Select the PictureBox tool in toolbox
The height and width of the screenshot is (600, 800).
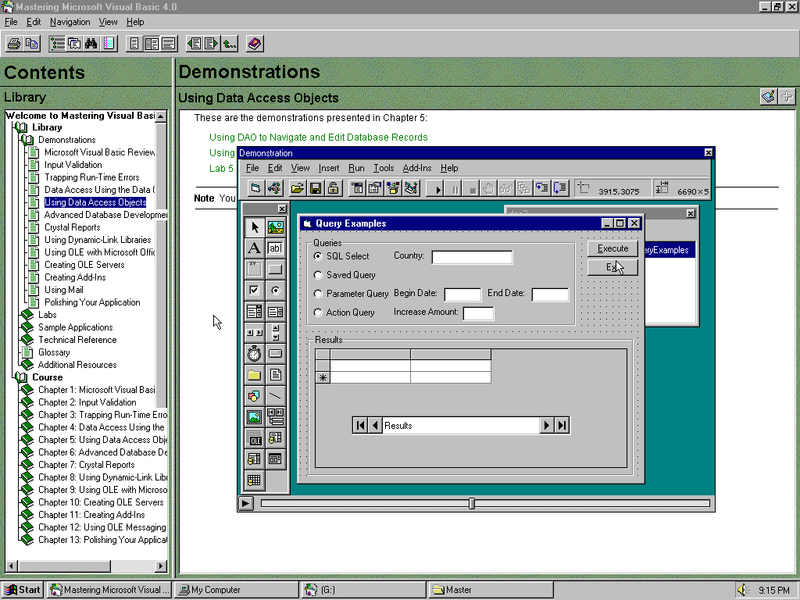point(276,227)
